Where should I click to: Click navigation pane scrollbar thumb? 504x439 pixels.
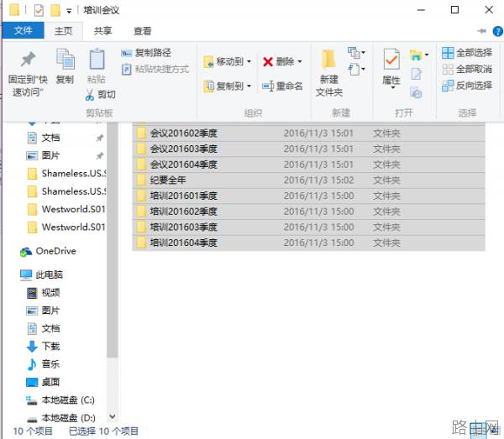pyautogui.click(x=113, y=239)
